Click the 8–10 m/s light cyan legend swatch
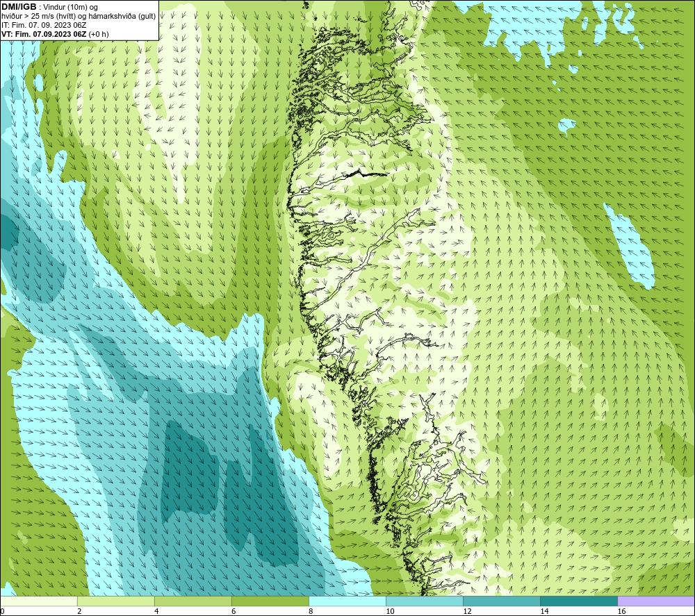The image size is (695, 616). click(x=347, y=601)
